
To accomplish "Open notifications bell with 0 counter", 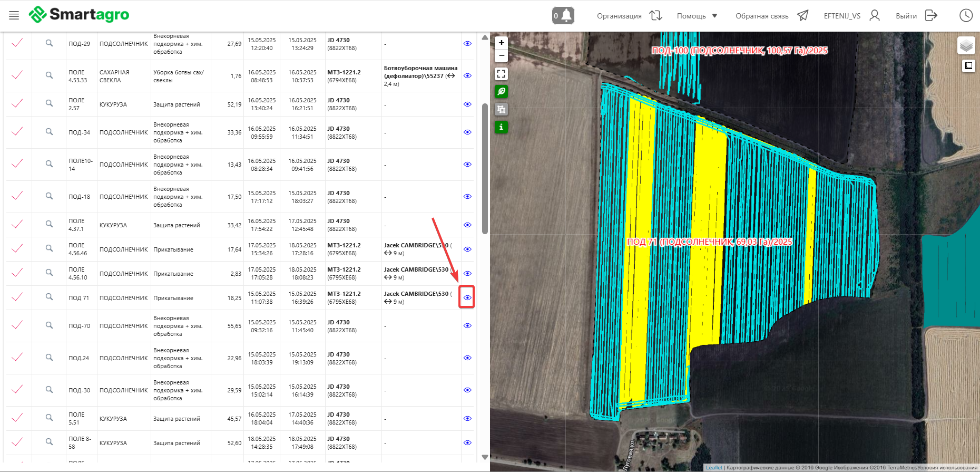I will (563, 15).
